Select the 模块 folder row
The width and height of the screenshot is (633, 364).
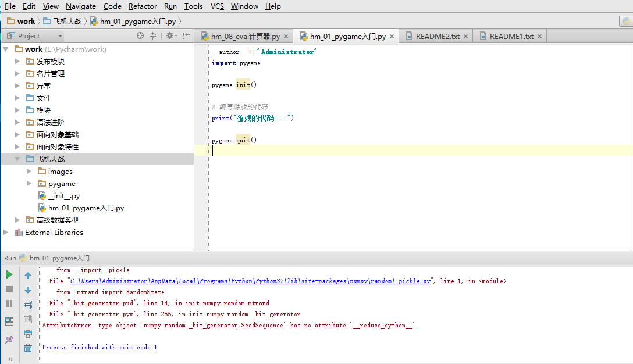[97, 110]
